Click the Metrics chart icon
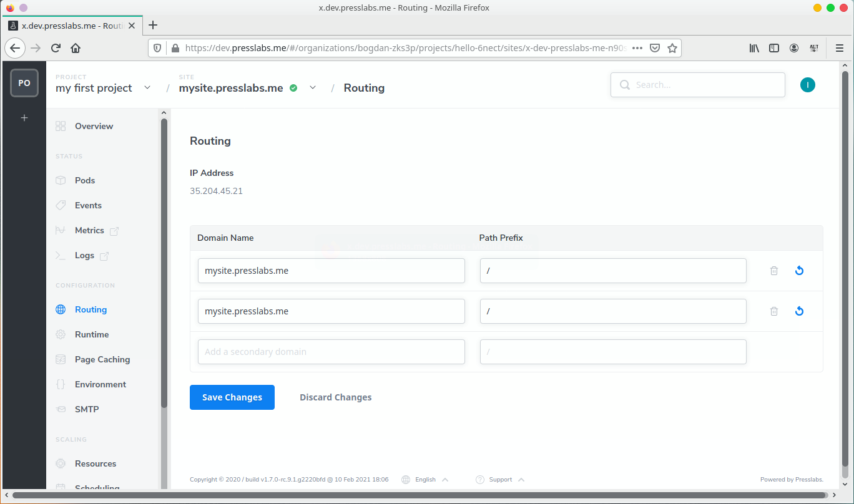 [x=61, y=230]
